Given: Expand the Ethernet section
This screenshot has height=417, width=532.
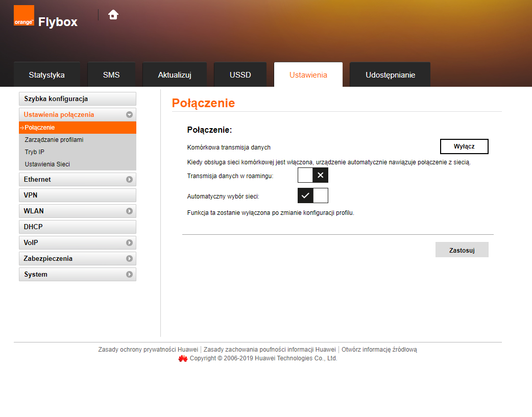Looking at the screenshot, I should [77, 179].
